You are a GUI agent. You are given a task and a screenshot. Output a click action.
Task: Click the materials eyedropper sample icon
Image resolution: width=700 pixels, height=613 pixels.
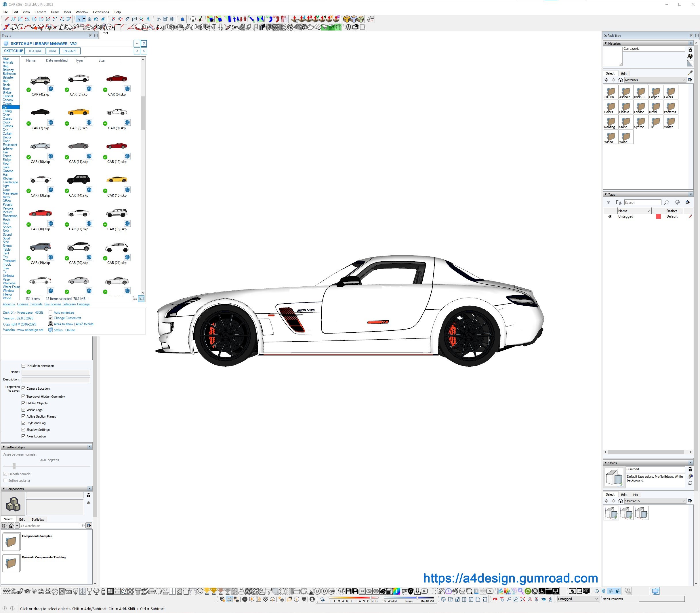[690, 73]
